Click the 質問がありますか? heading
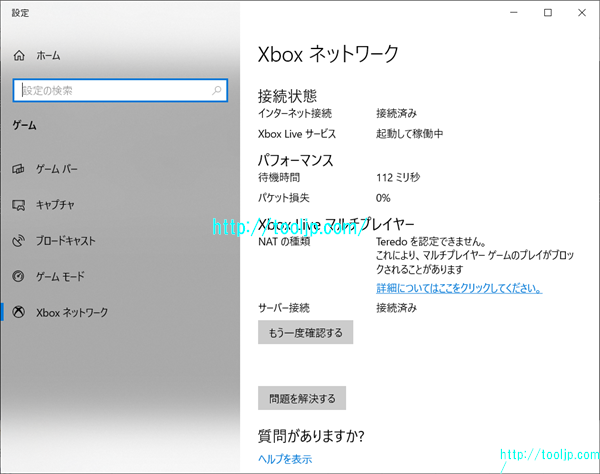The height and width of the screenshot is (474, 600). tap(311, 436)
